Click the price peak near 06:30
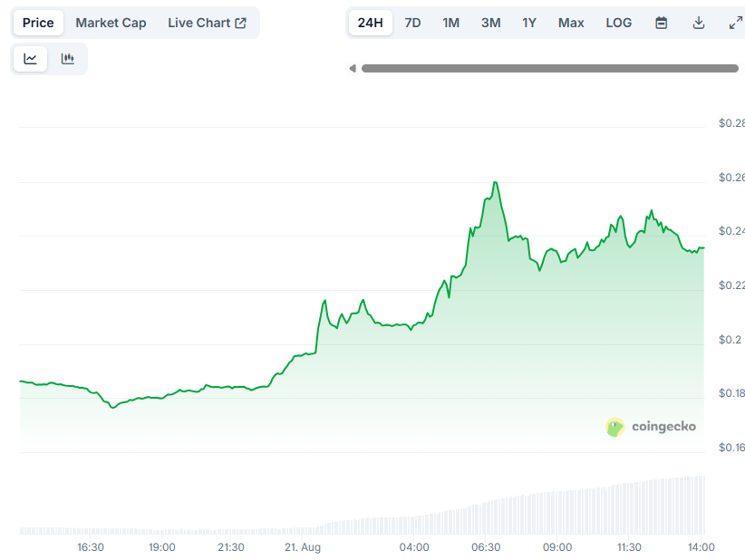745x560 pixels. tap(495, 182)
